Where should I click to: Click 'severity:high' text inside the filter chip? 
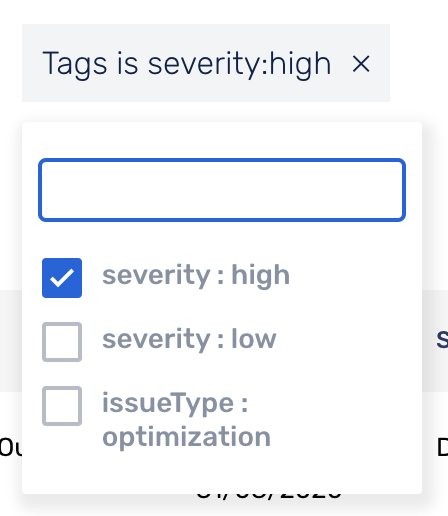tap(239, 64)
